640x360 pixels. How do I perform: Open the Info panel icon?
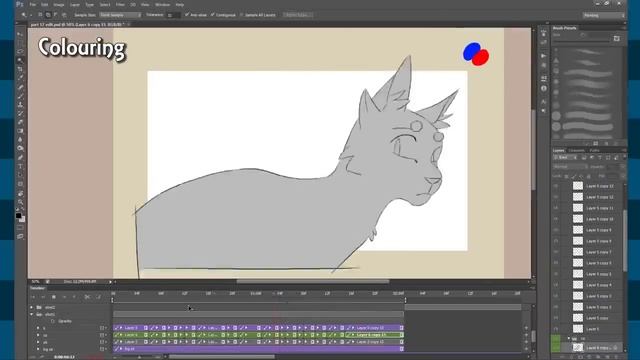pos(544,88)
